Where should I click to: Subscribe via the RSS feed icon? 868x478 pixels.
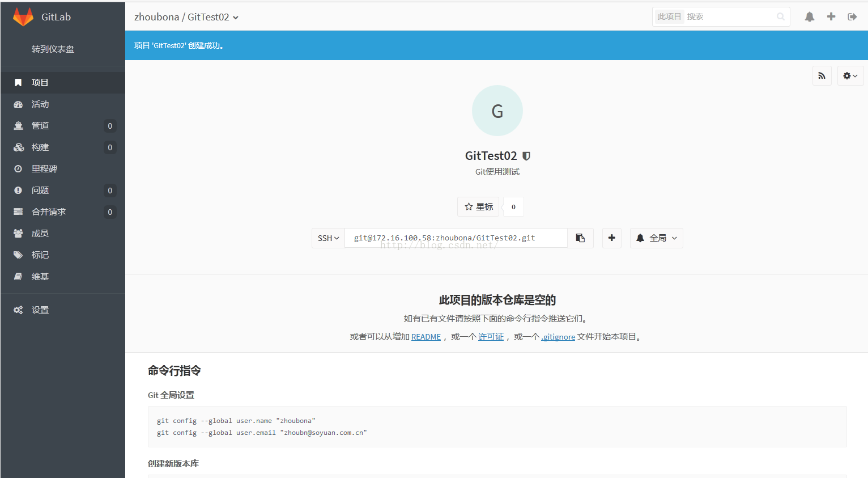(x=822, y=76)
